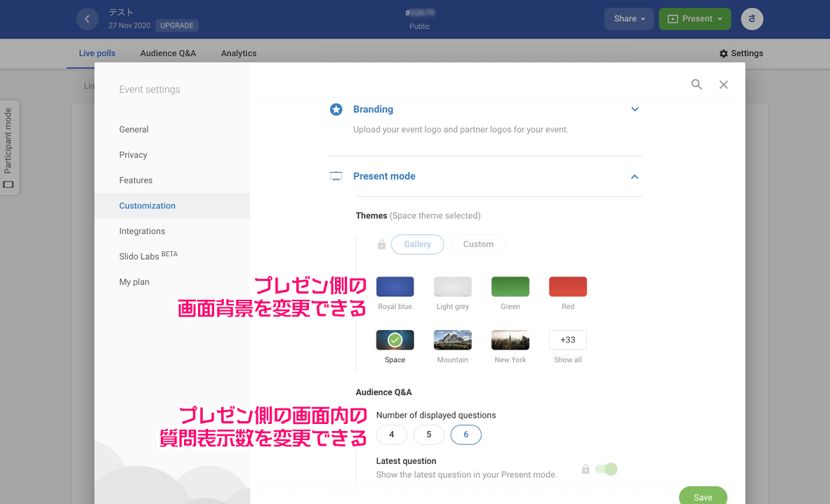Click the Present mode heading

(384, 176)
